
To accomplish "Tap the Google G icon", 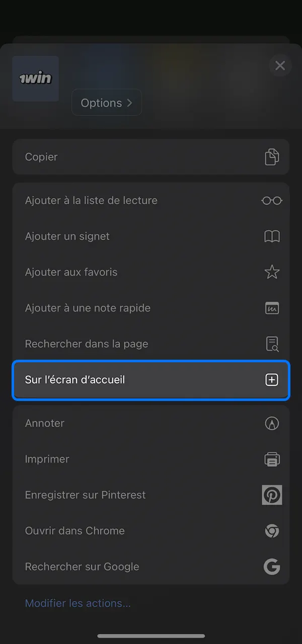I will (272, 567).
